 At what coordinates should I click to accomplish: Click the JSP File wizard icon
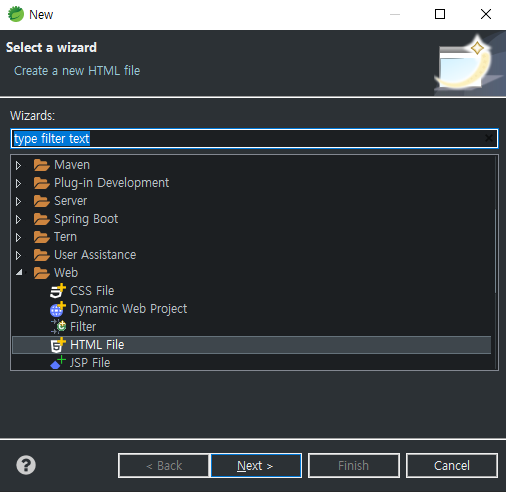[x=58, y=363]
